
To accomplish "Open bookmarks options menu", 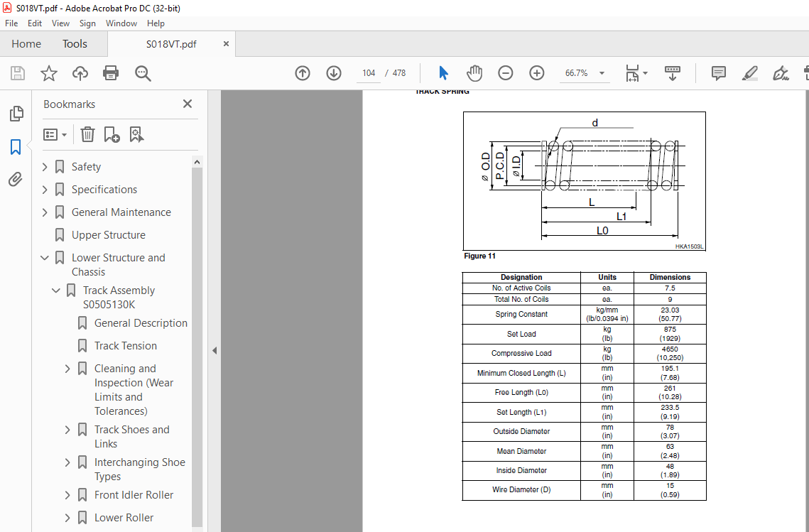I will click(55, 135).
